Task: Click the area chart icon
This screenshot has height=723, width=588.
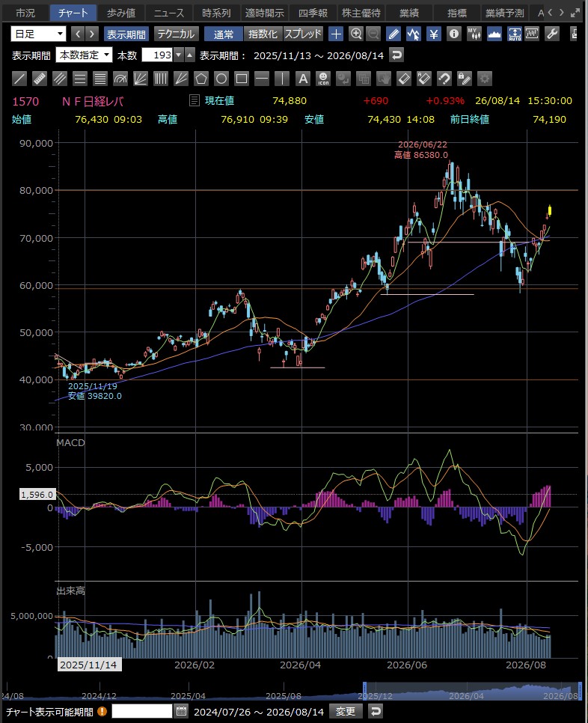Action: [x=494, y=34]
